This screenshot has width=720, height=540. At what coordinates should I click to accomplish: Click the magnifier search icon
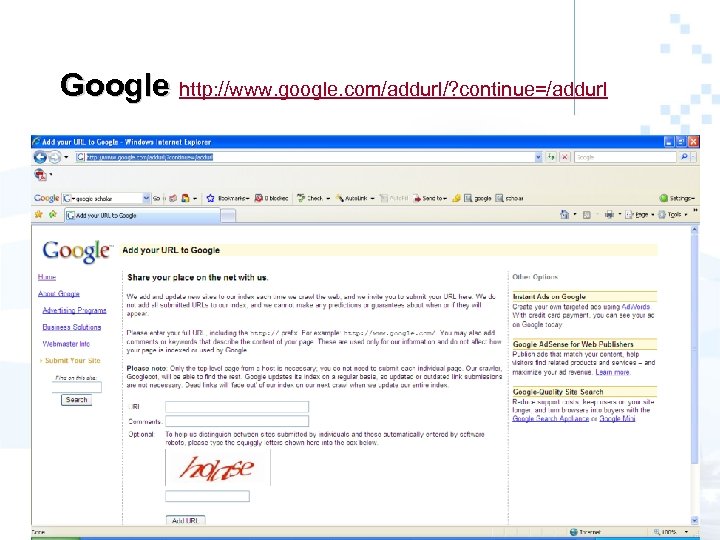click(684, 157)
